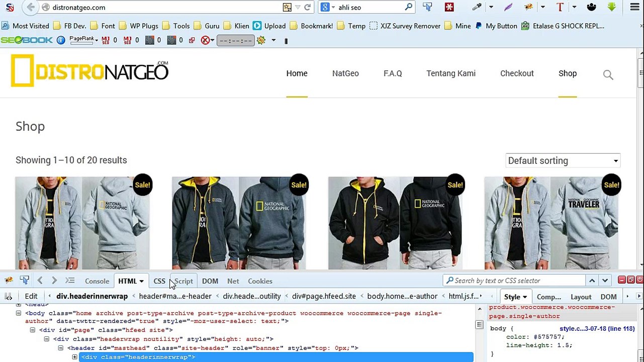This screenshot has width=644, height=362.
Task: Go back in Firebug panel history
Action: 40,281
